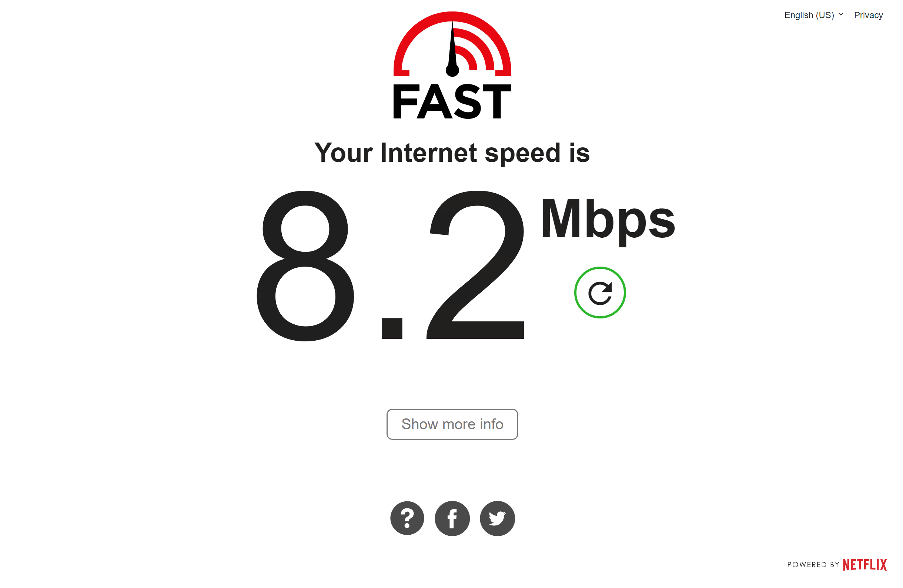Image resolution: width=903 pixels, height=588 pixels.
Task: Restart the speed test with the reload icon
Action: click(600, 293)
